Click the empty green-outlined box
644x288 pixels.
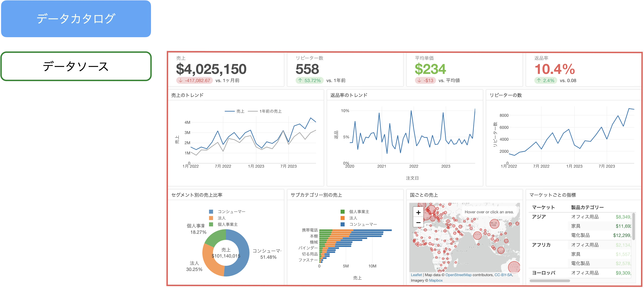(76, 66)
